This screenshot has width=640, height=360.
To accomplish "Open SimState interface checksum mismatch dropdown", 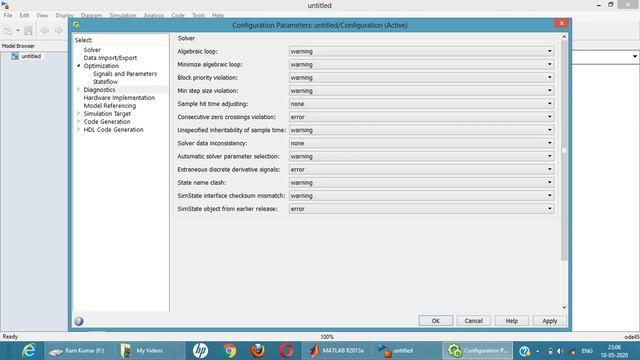I will click(x=421, y=196).
